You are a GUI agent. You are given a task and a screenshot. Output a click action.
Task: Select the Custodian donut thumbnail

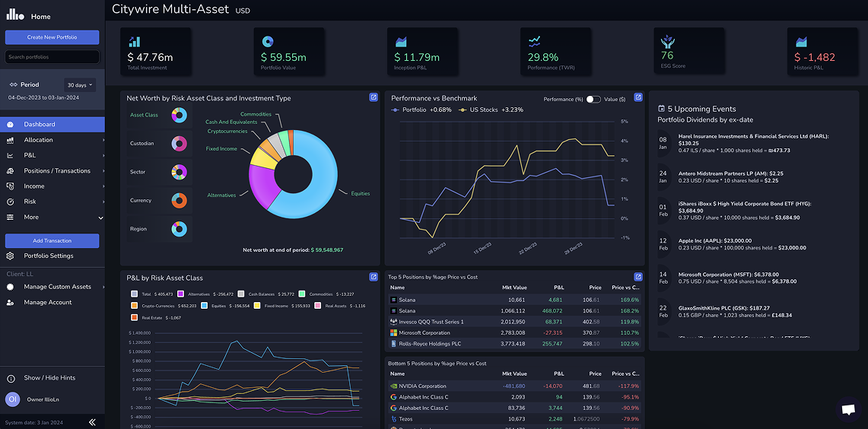click(x=179, y=143)
